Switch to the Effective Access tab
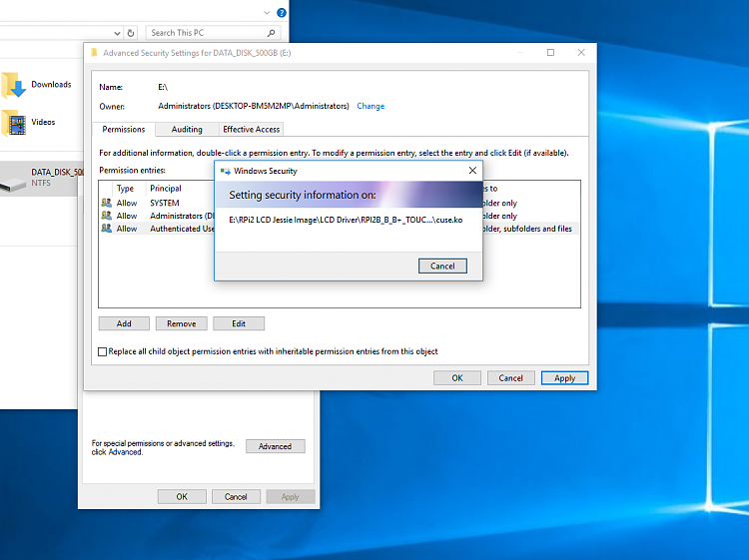 tap(252, 130)
